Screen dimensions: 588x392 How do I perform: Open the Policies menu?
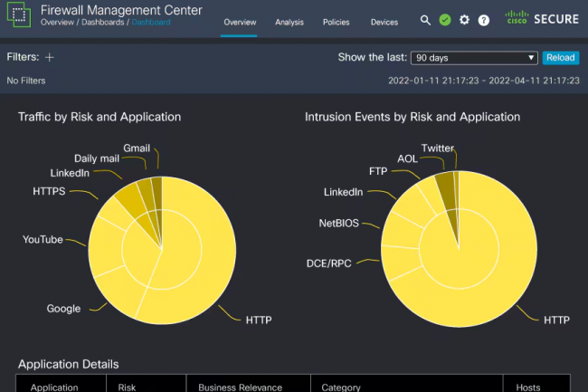tap(337, 22)
